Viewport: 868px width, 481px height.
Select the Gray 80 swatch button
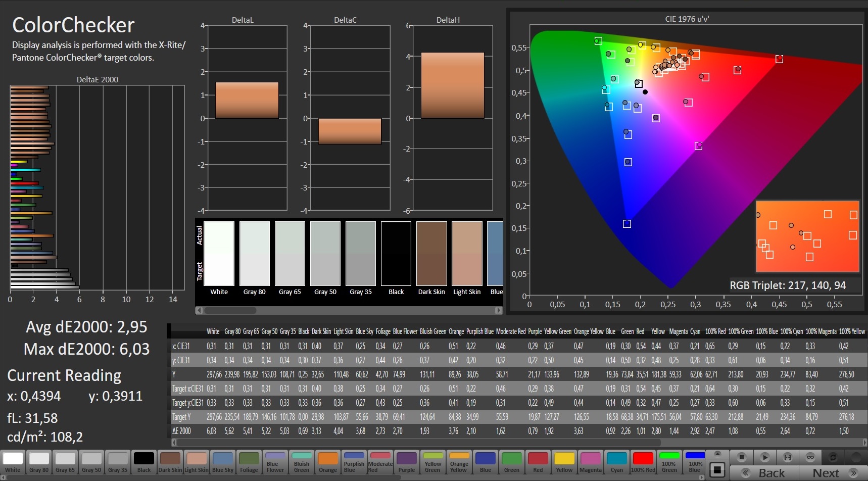point(39,462)
